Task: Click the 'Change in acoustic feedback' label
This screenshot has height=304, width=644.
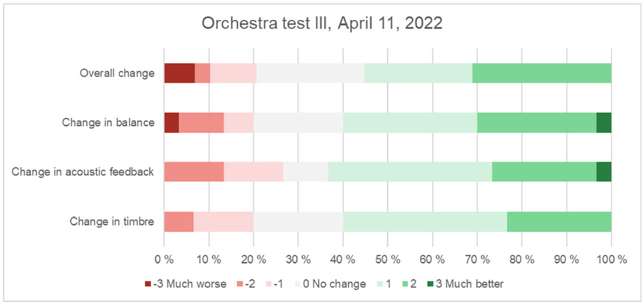Action: point(83,172)
